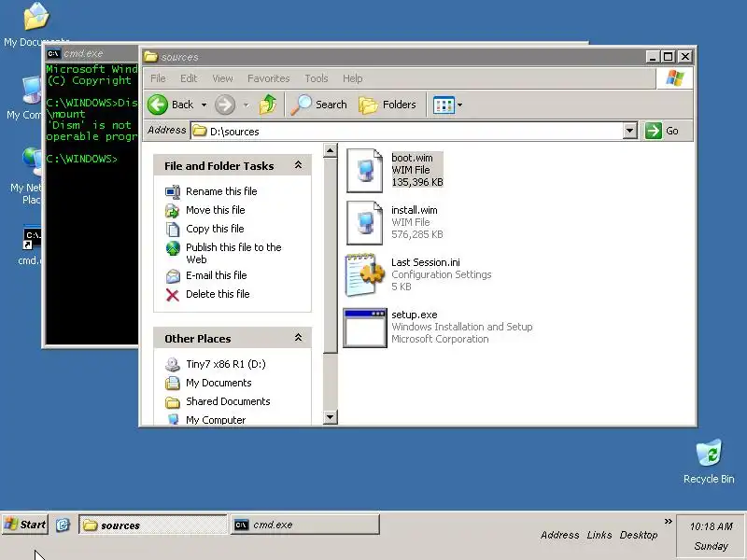Open the Help menu

pyautogui.click(x=353, y=78)
